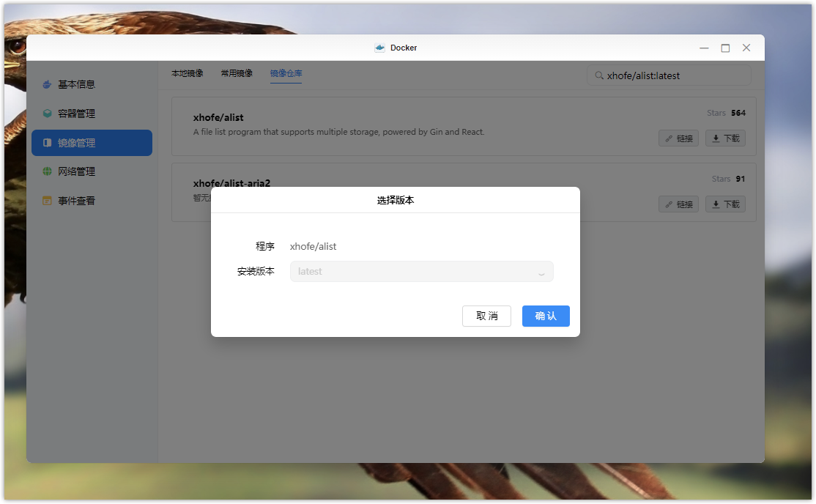The height and width of the screenshot is (504, 816).
Task: Click the 事件查看 calendar icon
Action: (x=47, y=201)
